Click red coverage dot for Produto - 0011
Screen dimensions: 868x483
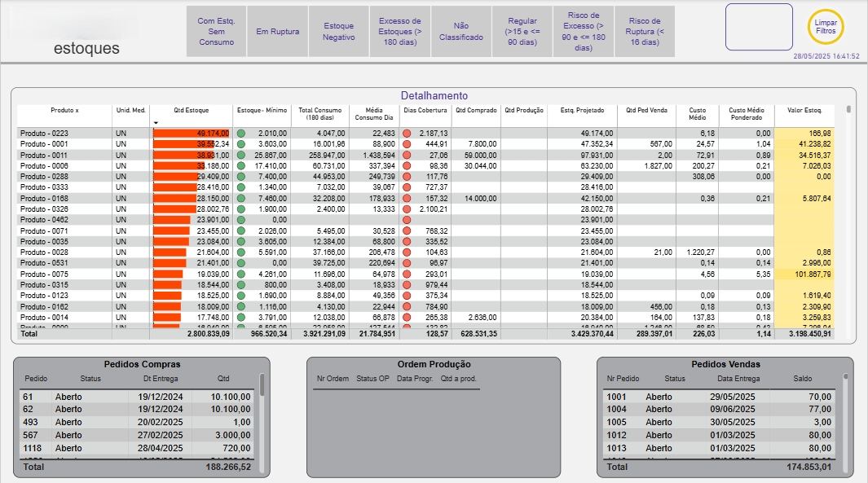(407, 155)
